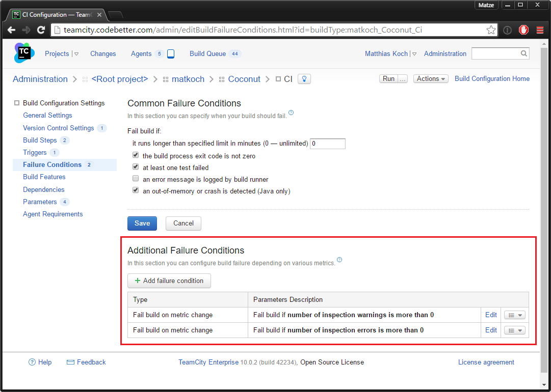Toggle 'at least one test failed' checkbox
The image size is (551, 392).
point(136,166)
